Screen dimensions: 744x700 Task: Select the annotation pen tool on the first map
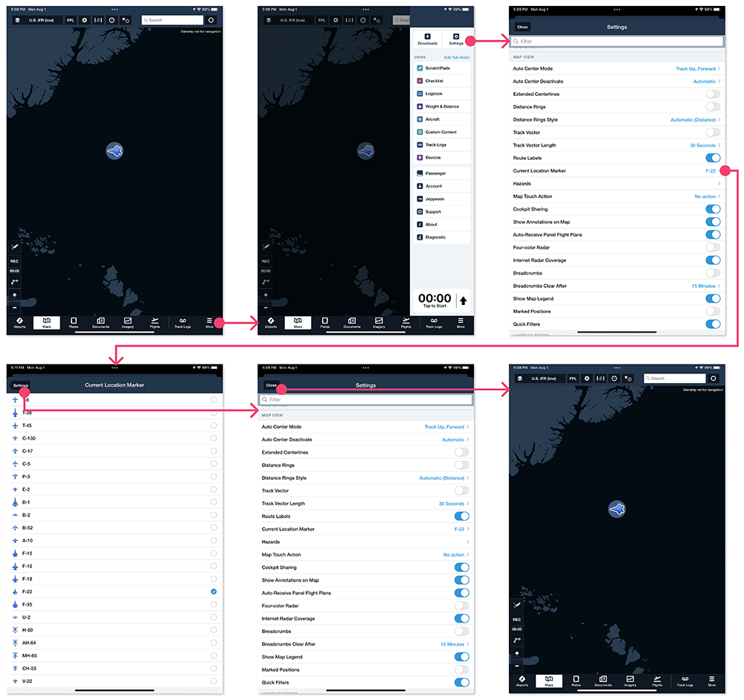click(x=15, y=247)
